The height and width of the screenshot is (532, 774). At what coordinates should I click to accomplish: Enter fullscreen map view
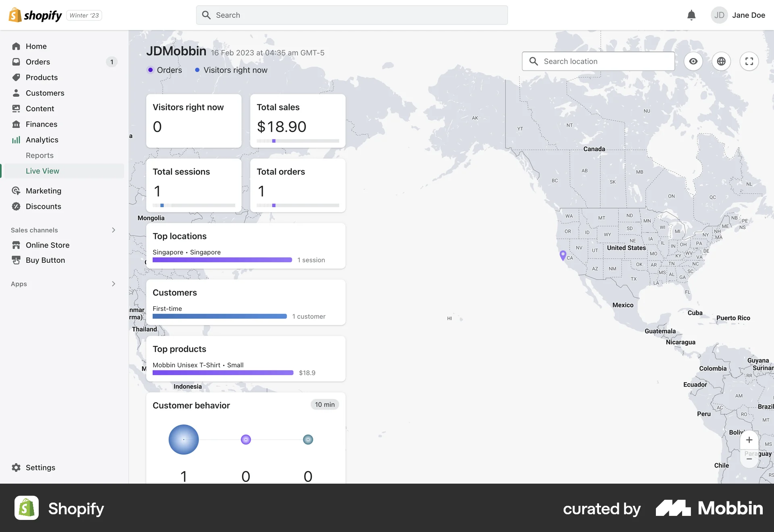tap(749, 61)
